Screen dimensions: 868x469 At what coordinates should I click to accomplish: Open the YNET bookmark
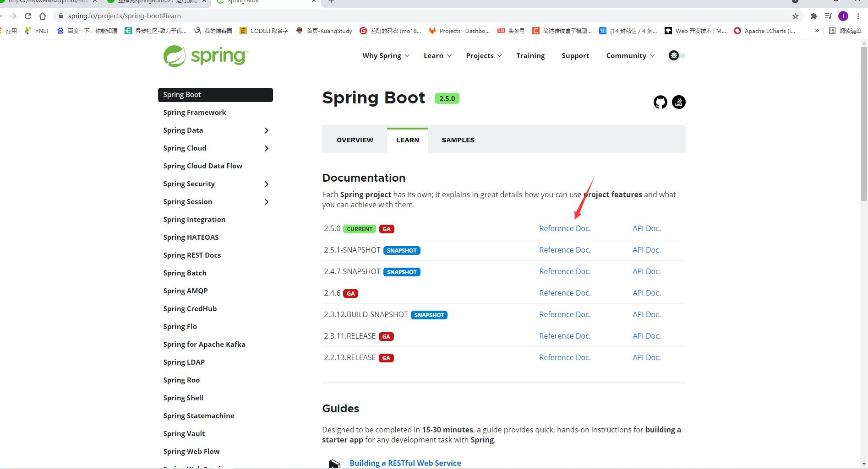37,31
